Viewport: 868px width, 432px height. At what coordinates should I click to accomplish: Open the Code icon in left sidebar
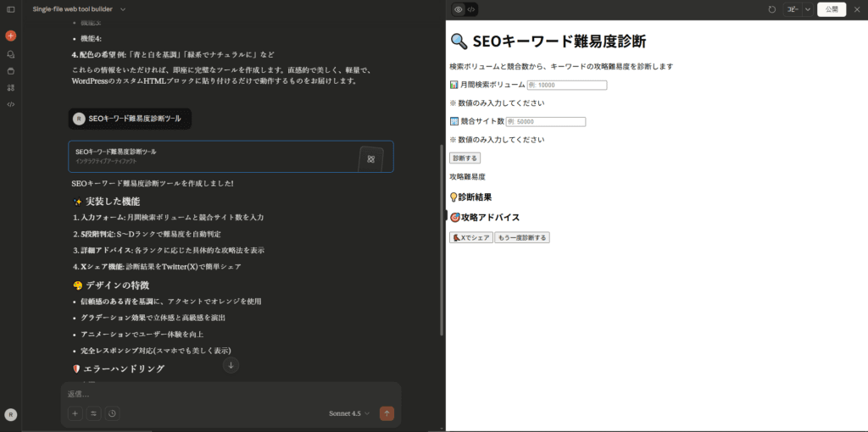pyautogui.click(x=10, y=104)
